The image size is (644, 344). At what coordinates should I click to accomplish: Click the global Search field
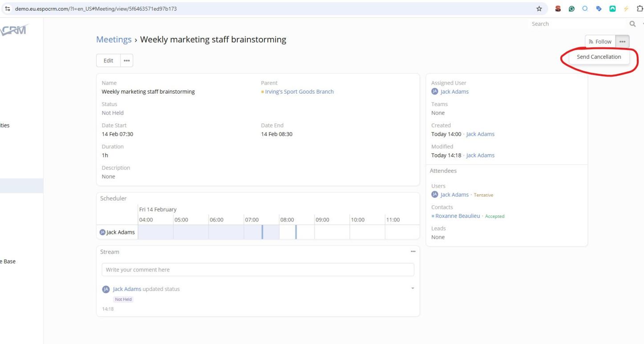pyautogui.click(x=574, y=24)
